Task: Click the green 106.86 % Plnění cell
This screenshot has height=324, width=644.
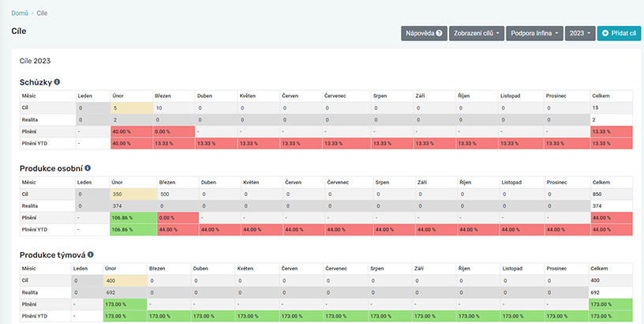Action: (133, 217)
